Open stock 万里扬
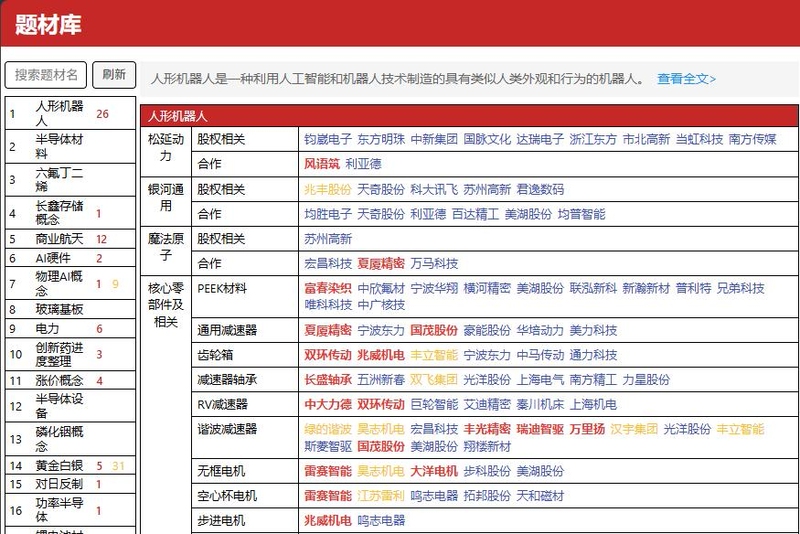The image size is (800, 534). pos(587,429)
